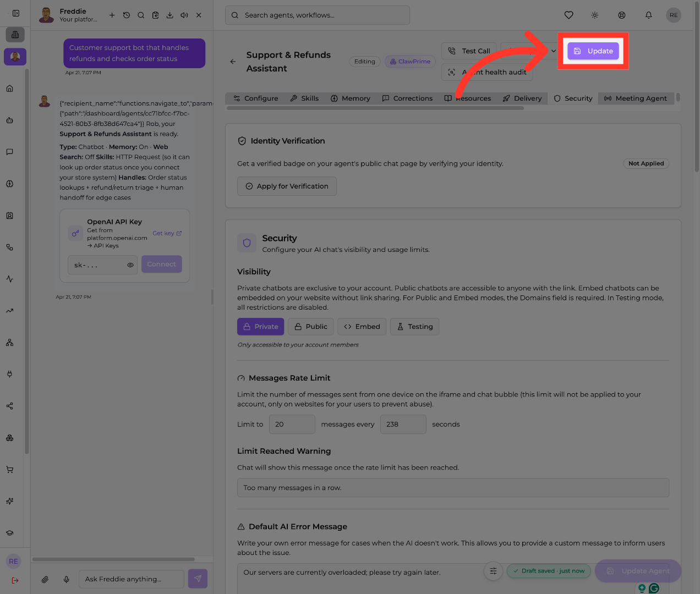Image resolution: width=700 pixels, height=594 pixels.
Task: Open the home icon in the left sidebar
Action: tap(9, 89)
